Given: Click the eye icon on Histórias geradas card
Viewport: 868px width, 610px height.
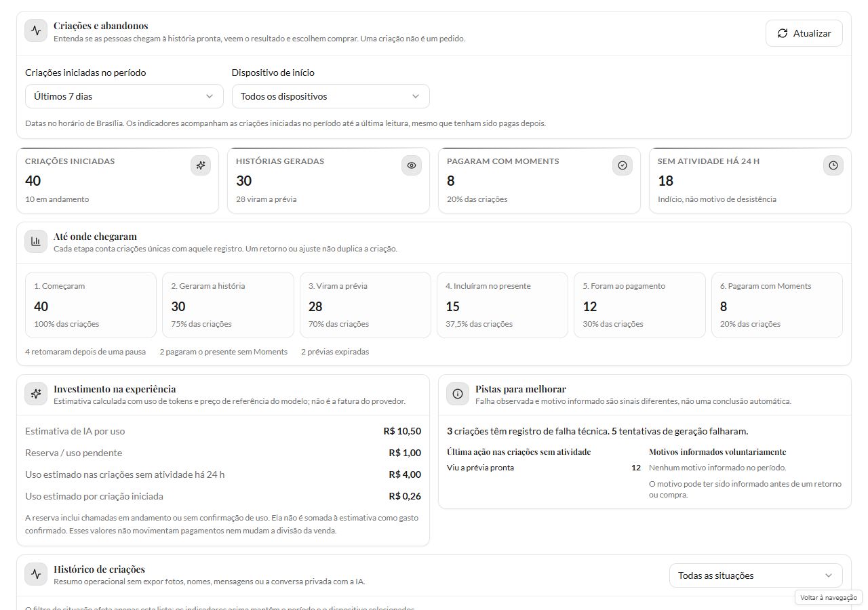Looking at the screenshot, I should (x=412, y=165).
